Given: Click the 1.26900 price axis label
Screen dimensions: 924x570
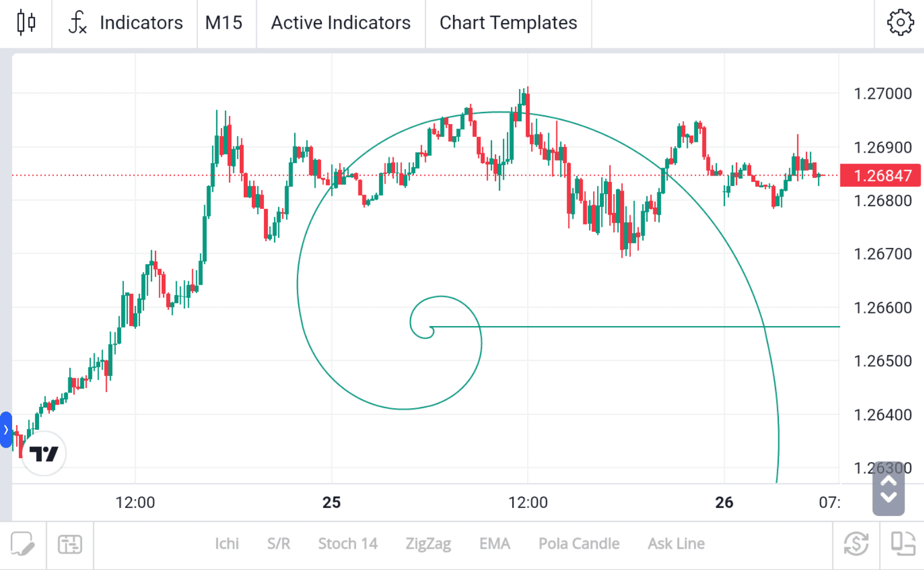Looking at the screenshot, I should pos(883,148).
